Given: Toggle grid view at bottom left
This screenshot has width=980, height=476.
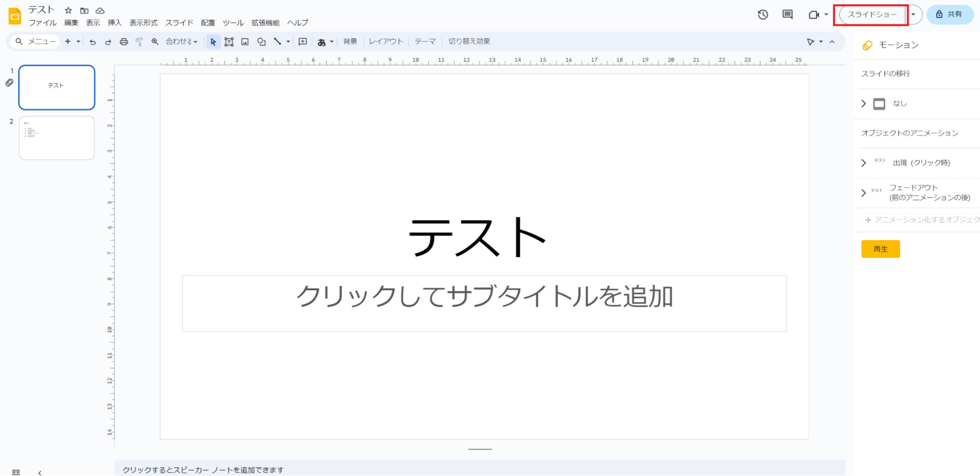Looking at the screenshot, I should click(x=16, y=472).
